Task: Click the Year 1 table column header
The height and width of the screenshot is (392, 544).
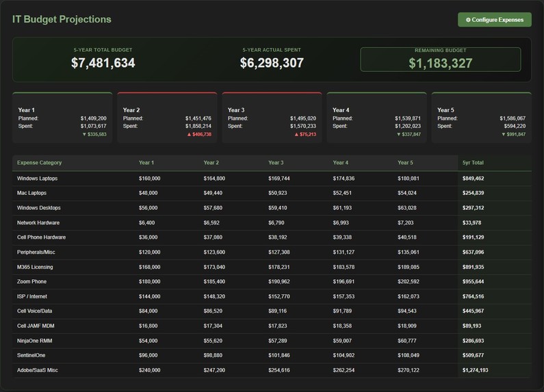Action: (x=146, y=163)
